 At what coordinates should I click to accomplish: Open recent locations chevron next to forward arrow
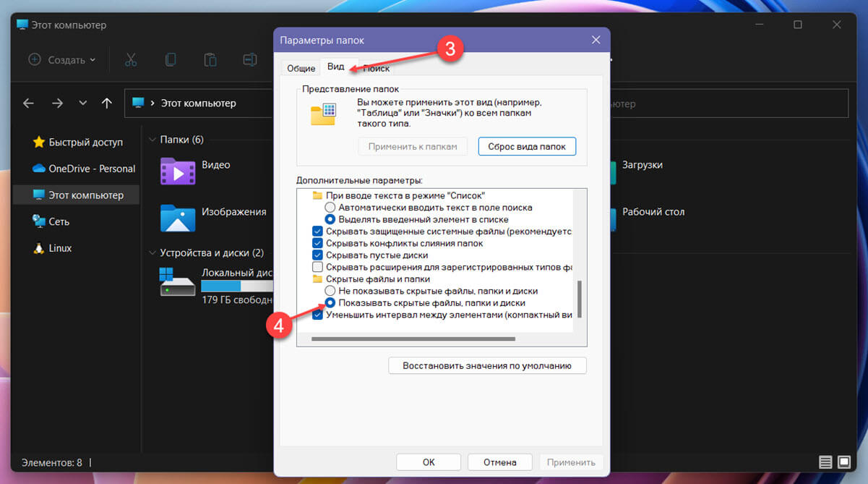82,103
